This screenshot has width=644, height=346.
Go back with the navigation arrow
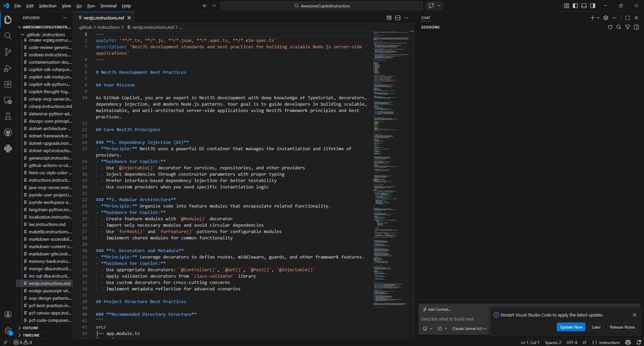[x=205, y=6]
